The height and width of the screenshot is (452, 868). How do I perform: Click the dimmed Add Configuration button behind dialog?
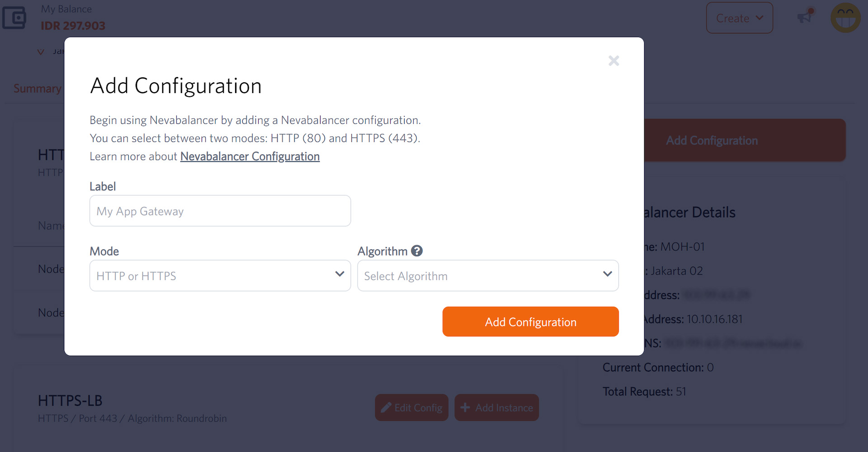pyautogui.click(x=744, y=141)
